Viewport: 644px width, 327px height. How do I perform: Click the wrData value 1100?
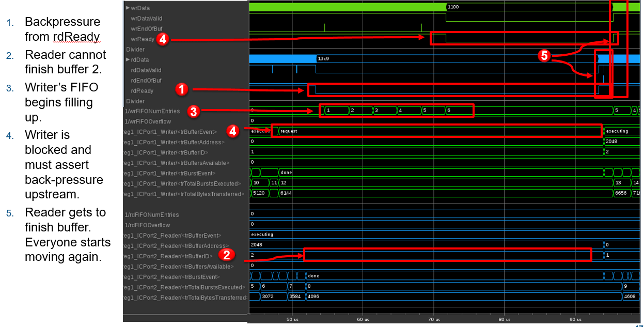click(x=453, y=7)
